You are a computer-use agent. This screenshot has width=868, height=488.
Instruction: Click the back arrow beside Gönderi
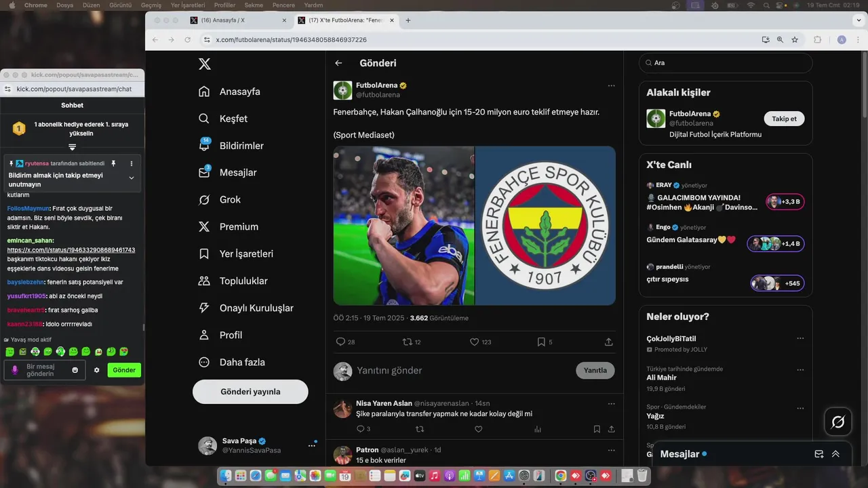point(338,63)
